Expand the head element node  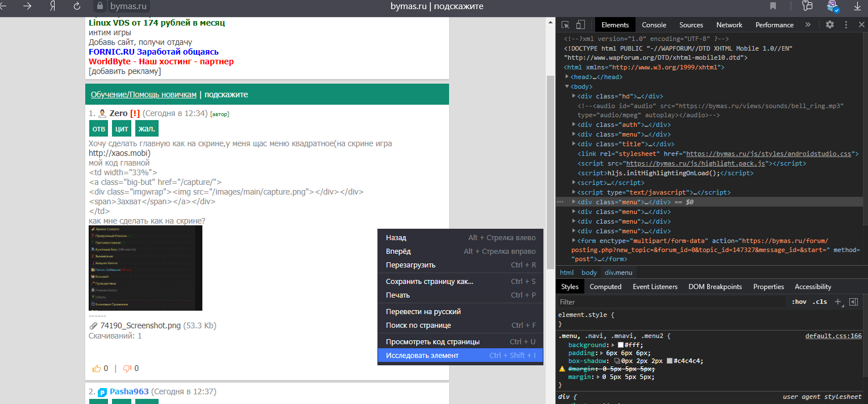(567, 77)
